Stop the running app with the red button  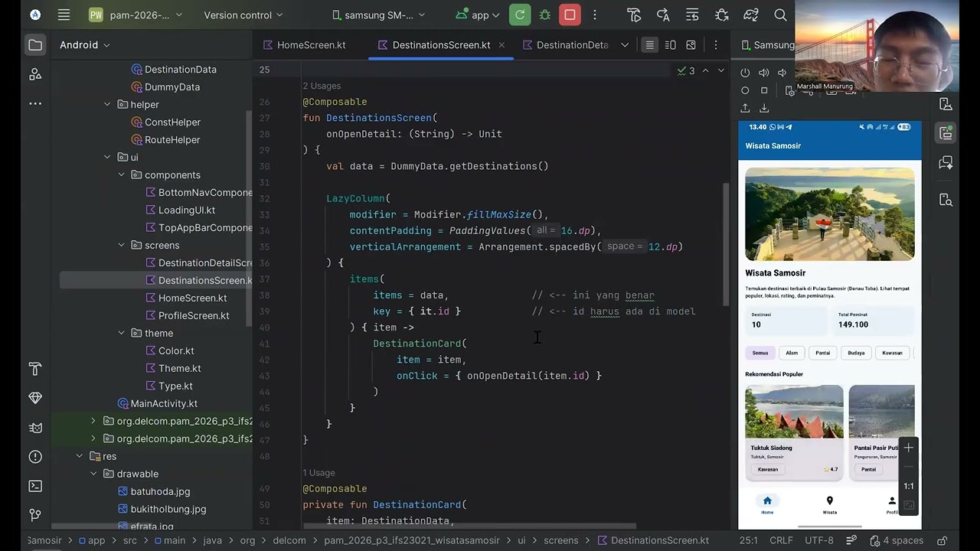click(570, 15)
